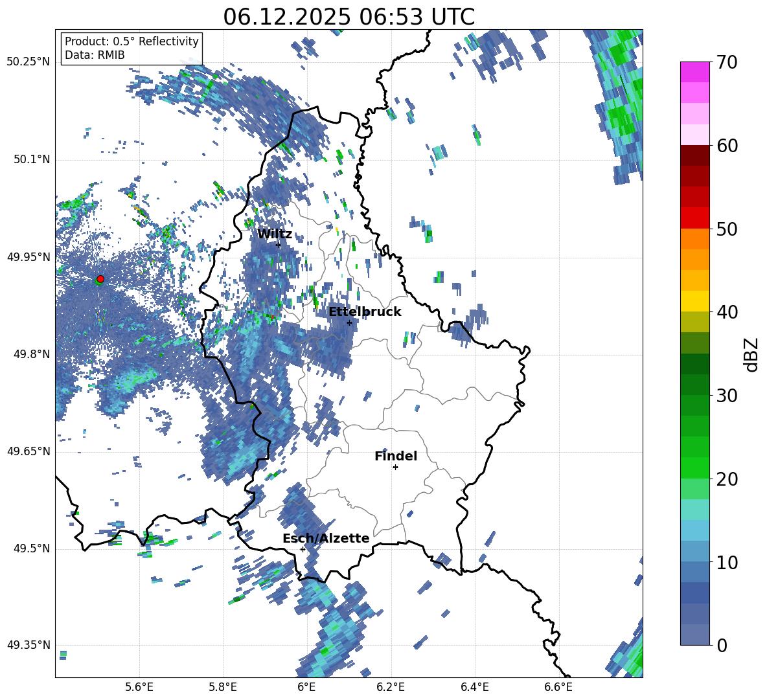Click the Findel station cross marker
Screen dimensions: 767x700
(395, 468)
